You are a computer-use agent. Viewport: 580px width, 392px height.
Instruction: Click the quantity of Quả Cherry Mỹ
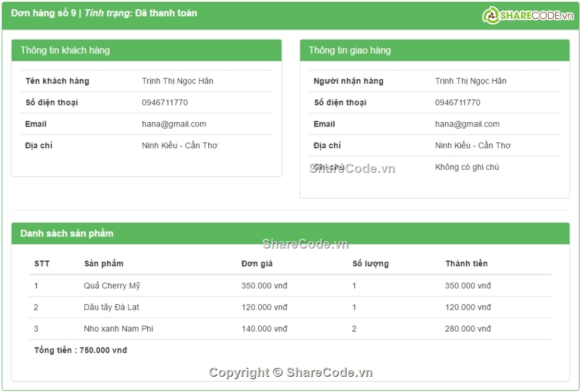coord(354,286)
